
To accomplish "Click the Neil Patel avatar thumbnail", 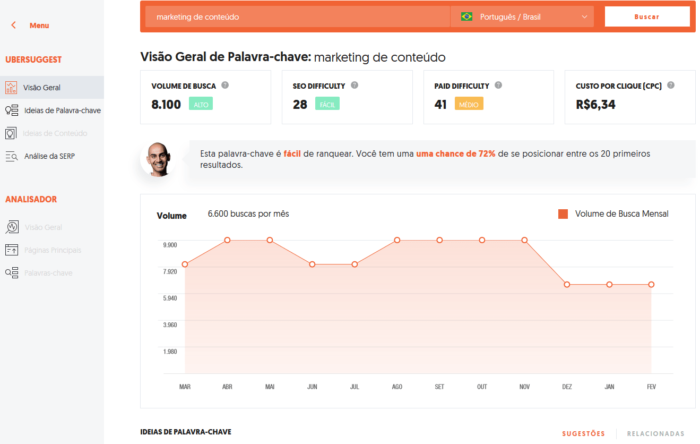I will (x=158, y=160).
